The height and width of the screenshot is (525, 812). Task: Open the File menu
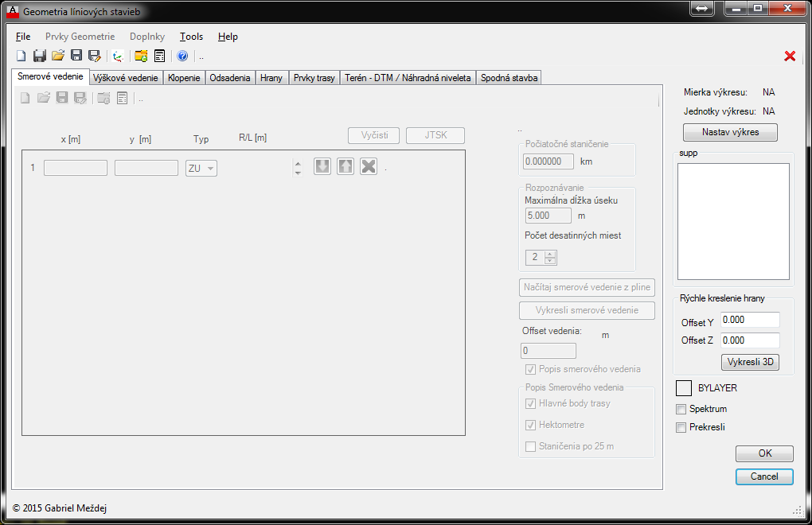pos(23,37)
